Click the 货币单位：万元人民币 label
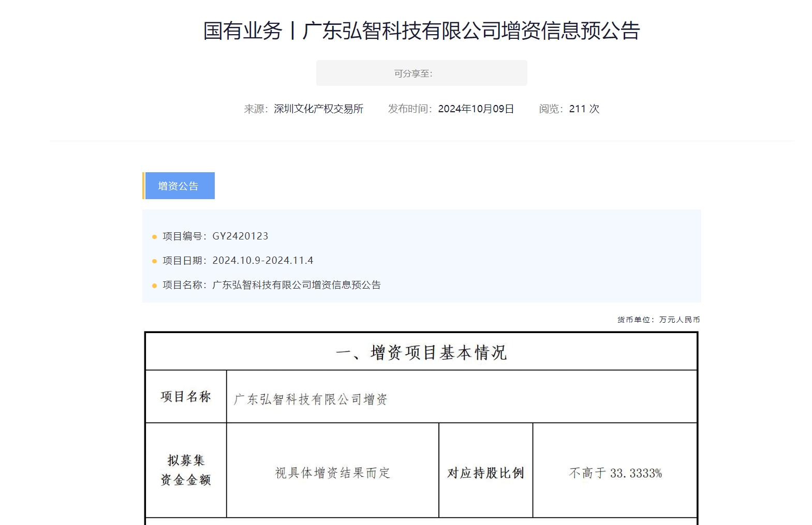The image size is (812, 525). tap(658, 320)
